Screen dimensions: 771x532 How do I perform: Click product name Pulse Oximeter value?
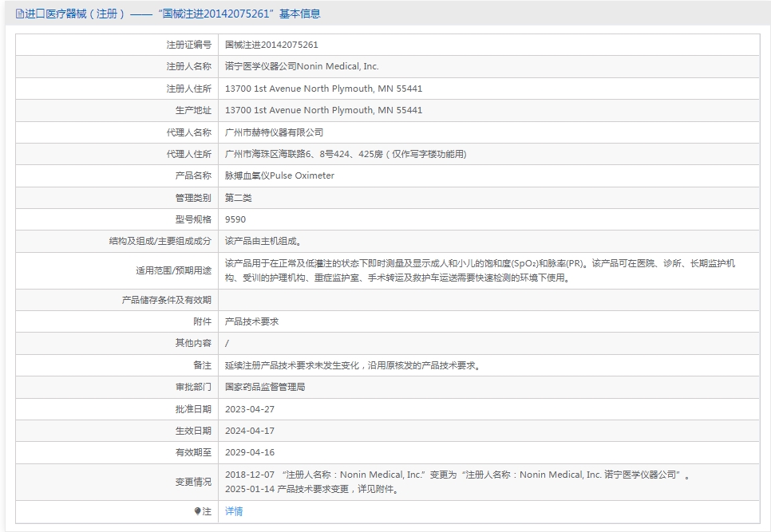[279, 175]
